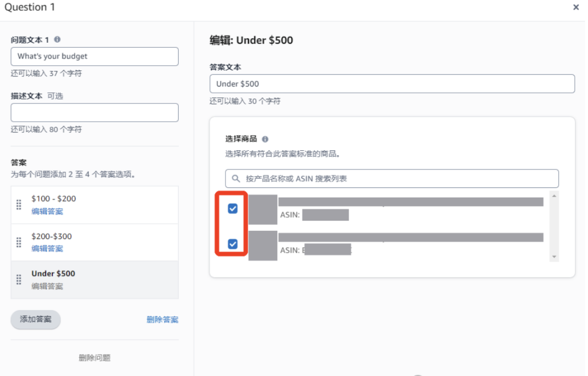Click 编辑答案 under $100 - $200
Screen dimensions: 588x376
click(x=47, y=212)
